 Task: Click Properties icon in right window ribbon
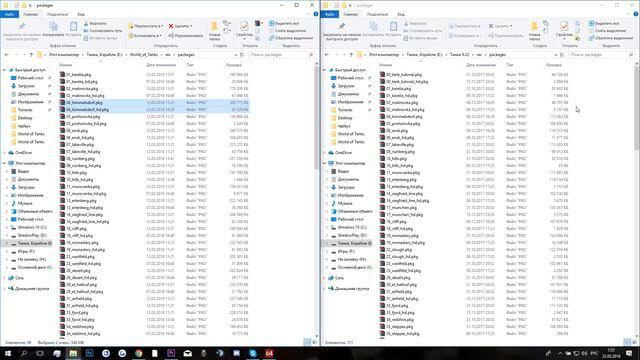(x=564, y=27)
